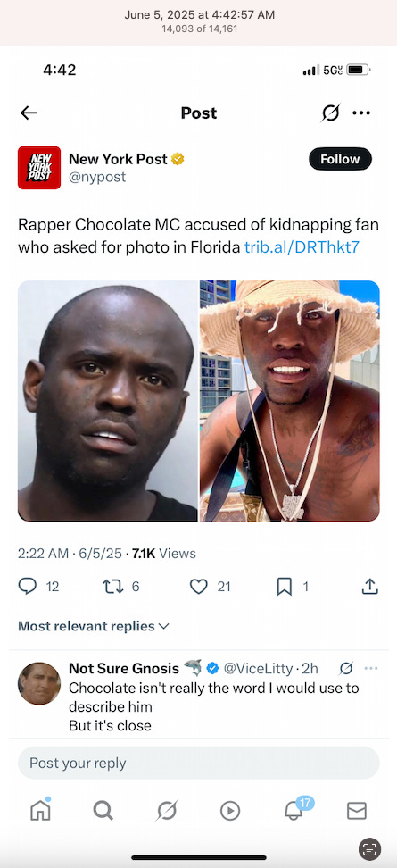Image resolution: width=397 pixels, height=868 pixels.
Task: Go to Home tab
Action: 40,811
